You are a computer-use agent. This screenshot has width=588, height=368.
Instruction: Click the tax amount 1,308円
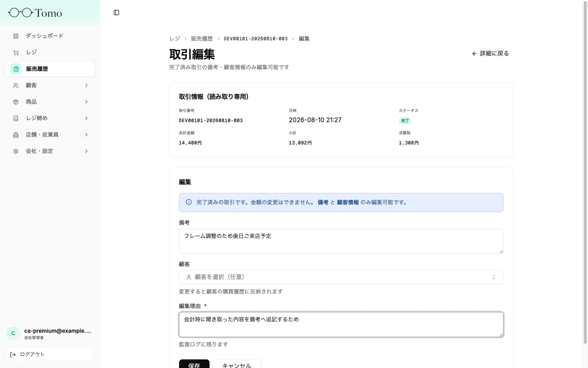click(x=409, y=143)
